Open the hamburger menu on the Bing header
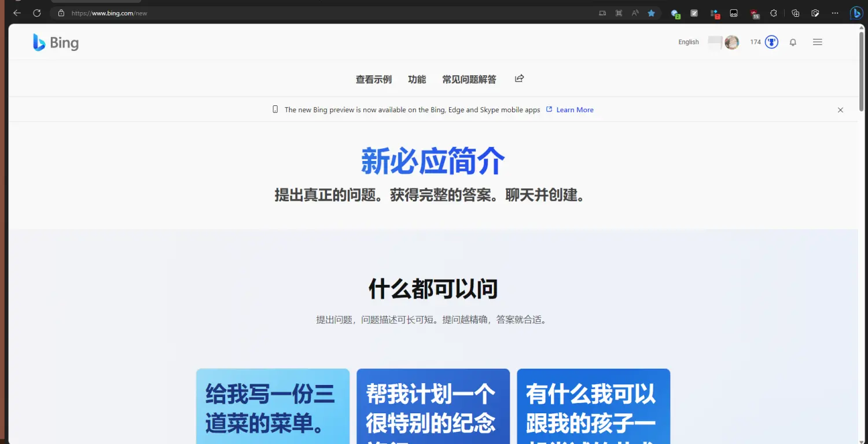 [x=817, y=42]
